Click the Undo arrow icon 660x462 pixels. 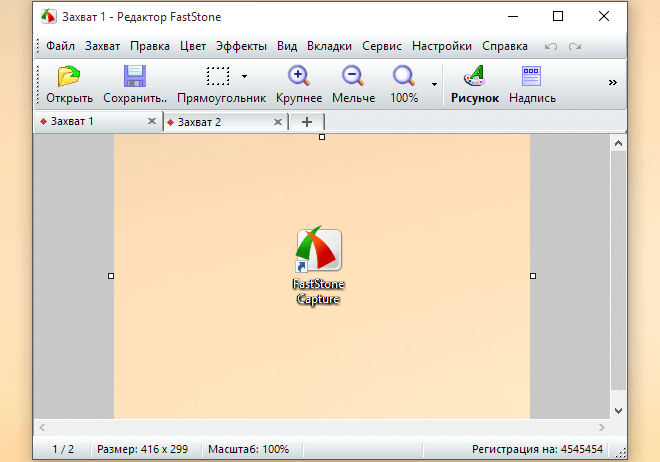(x=551, y=46)
